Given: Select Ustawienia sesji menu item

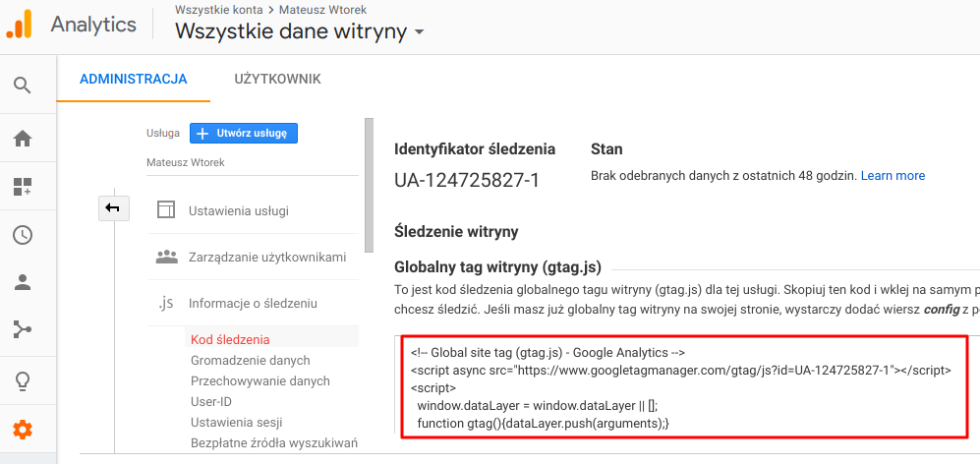Looking at the screenshot, I should [x=236, y=422].
